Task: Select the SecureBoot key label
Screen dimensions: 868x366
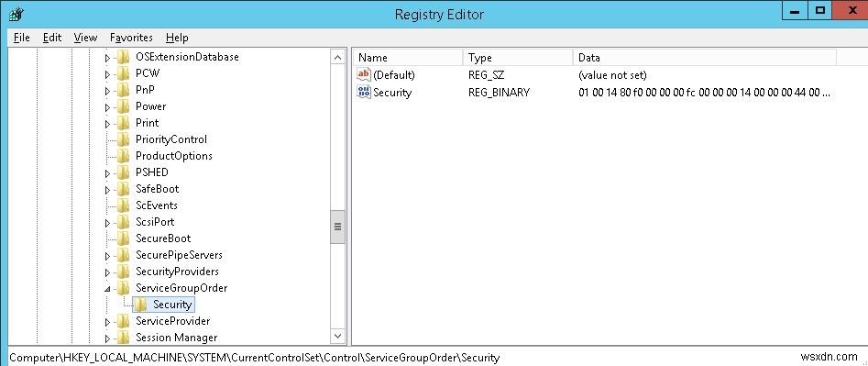Action: point(163,238)
